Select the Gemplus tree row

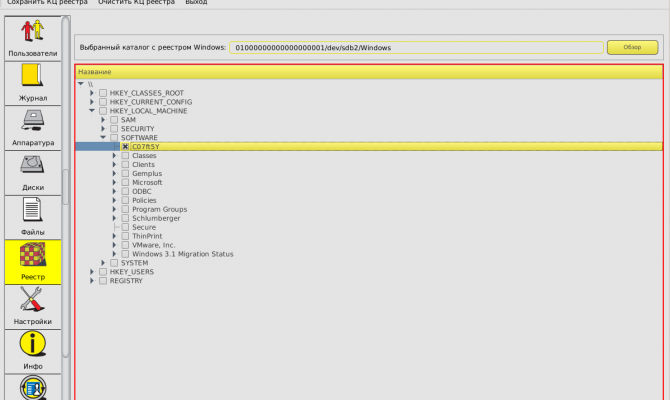click(x=369, y=174)
